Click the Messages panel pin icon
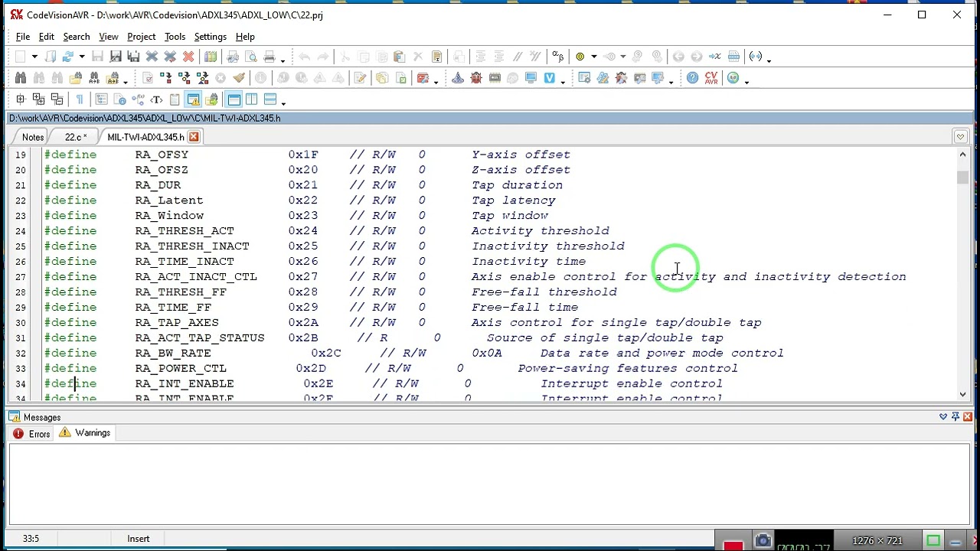Image resolution: width=980 pixels, height=551 pixels. click(x=955, y=416)
